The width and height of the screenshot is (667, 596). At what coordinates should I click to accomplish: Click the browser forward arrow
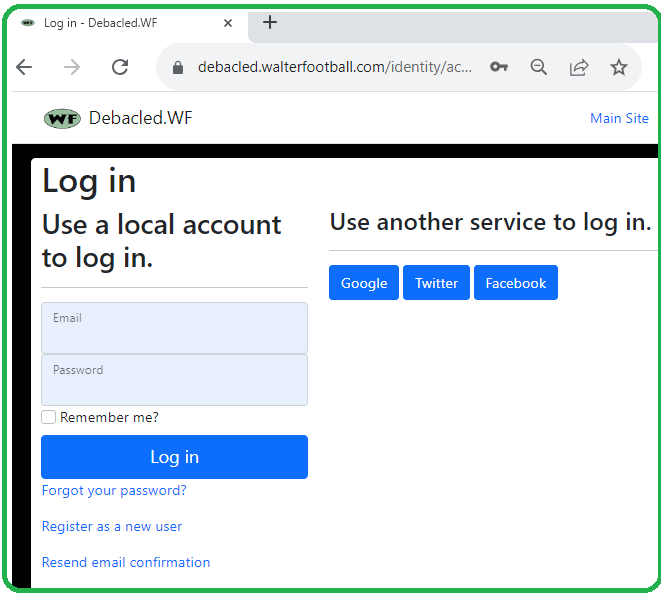tap(72, 67)
